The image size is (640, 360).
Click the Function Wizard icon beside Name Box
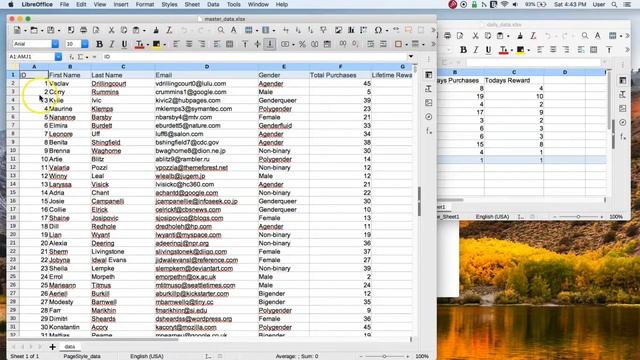(71, 57)
